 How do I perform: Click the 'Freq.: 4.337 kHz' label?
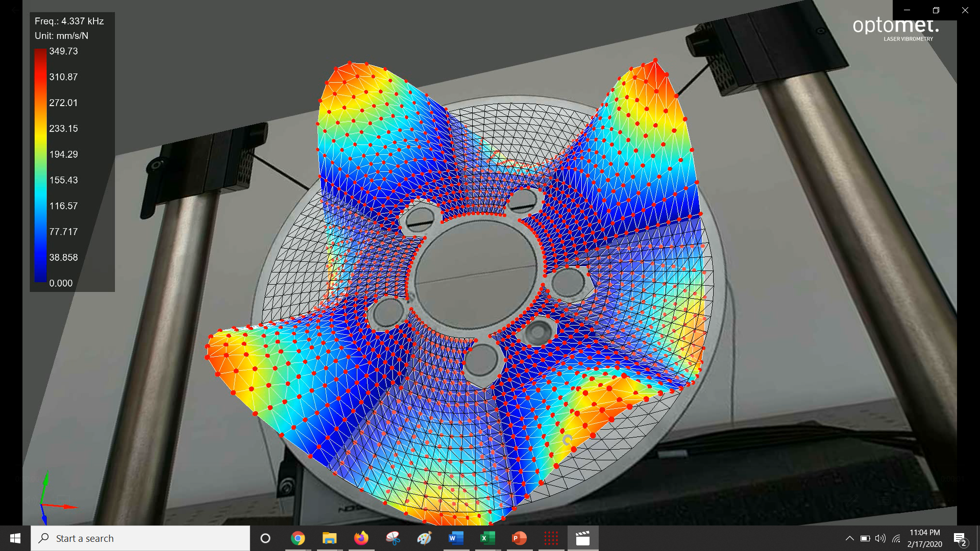(x=69, y=21)
